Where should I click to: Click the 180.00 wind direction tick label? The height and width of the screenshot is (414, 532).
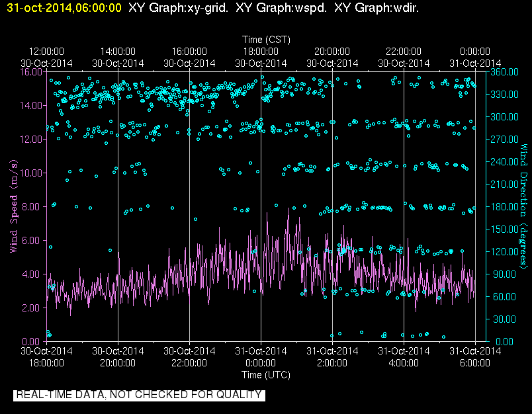tap(504, 206)
